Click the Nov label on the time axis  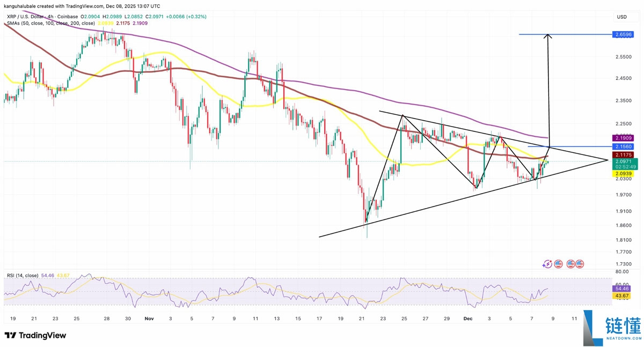tap(149, 318)
